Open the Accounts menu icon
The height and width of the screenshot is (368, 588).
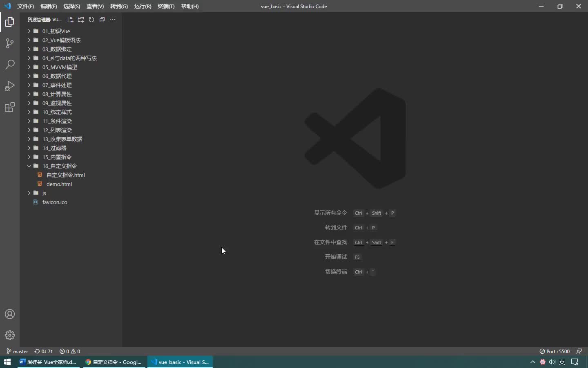pos(10,314)
